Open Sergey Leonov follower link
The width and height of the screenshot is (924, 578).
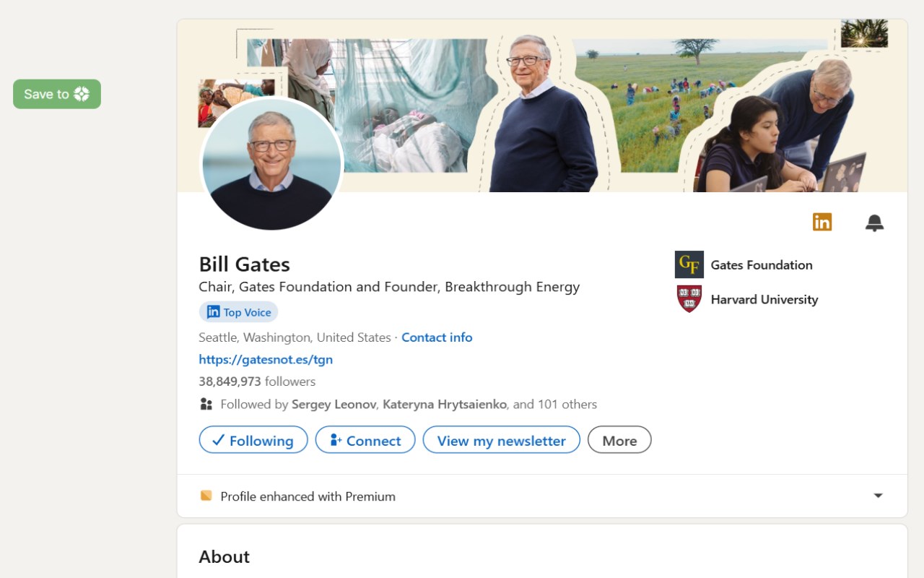point(334,405)
